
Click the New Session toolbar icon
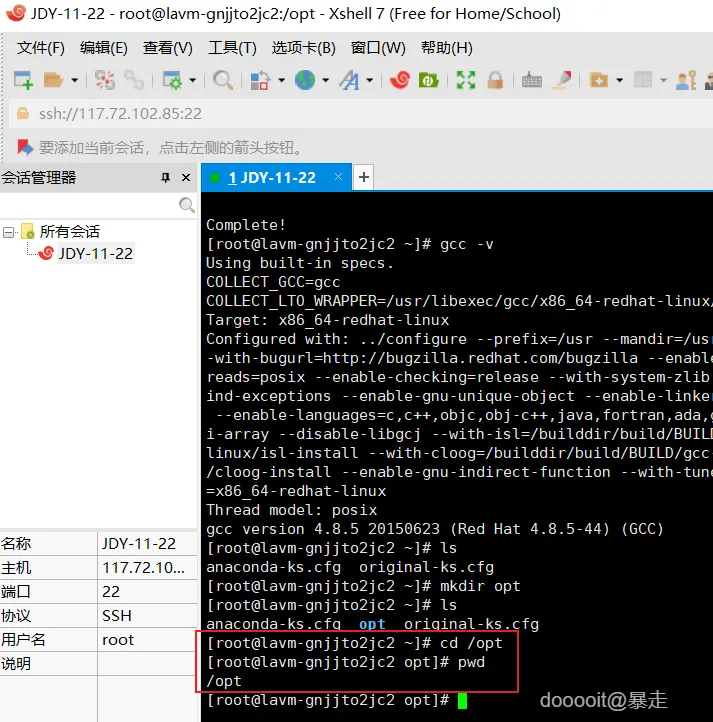(x=23, y=81)
